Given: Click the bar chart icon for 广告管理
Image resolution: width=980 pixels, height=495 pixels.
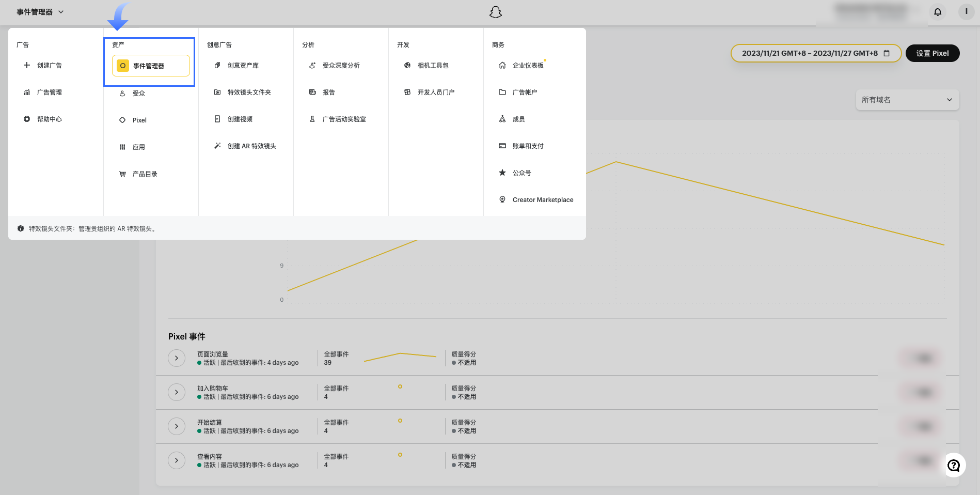Looking at the screenshot, I should tap(27, 92).
